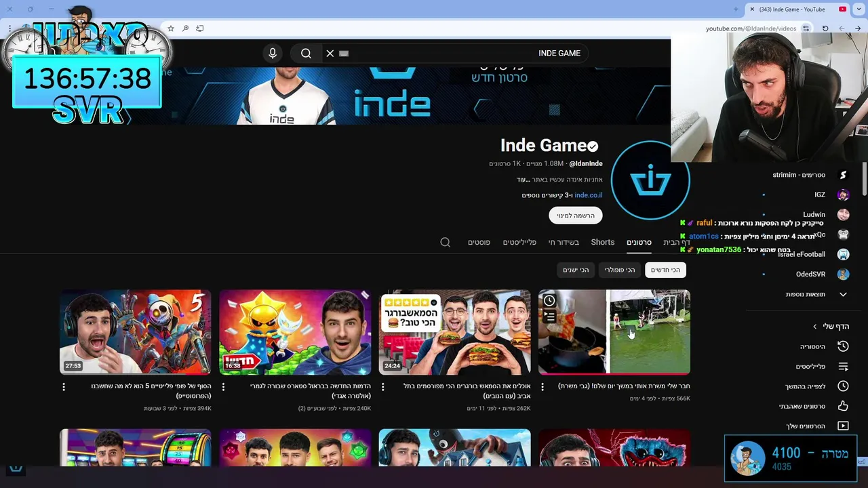The image size is (868, 488).
Task: Reload the page in Chrome
Action: 825,28
